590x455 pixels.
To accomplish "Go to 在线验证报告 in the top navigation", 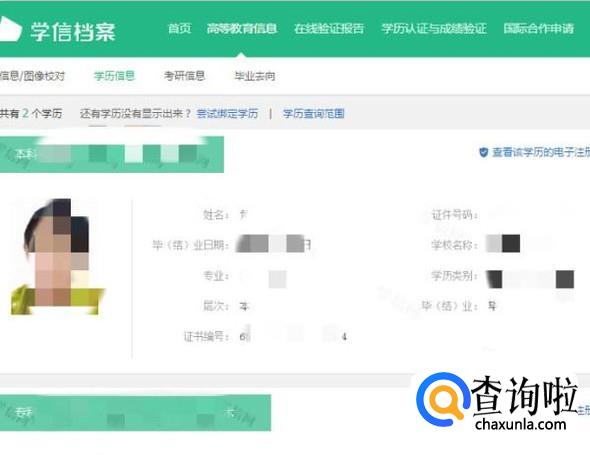I will pyautogui.click(x=329, y=28).
